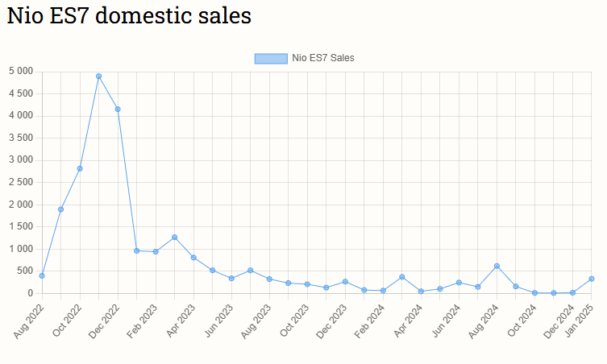Select the Aug 2023 data point
Image resolution: width=607 pixels, height=364 pixels.
(x=269, y=279)
